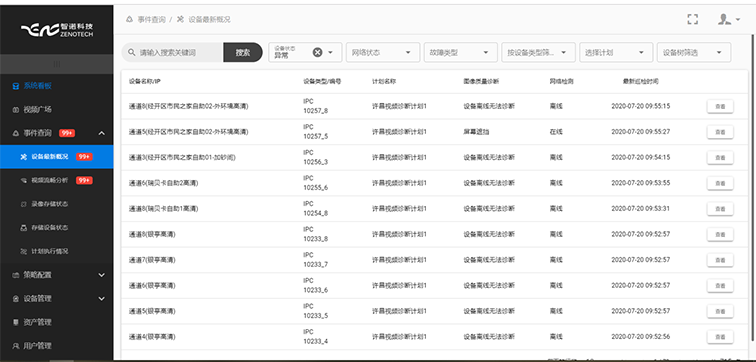Viewport: 756px width, 362px height.
Task: Click the 计划执行情况 sidebar icon
Action: pos(24,251)
